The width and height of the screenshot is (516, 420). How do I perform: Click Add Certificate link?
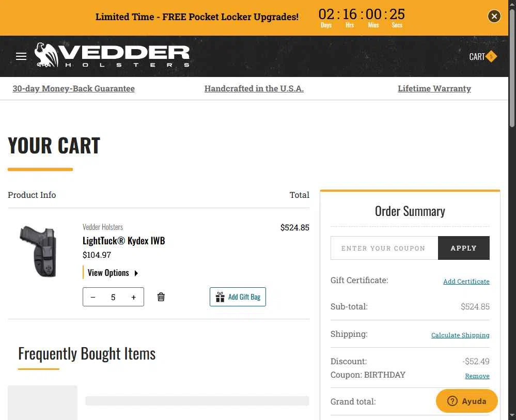(x=466, y=282)
